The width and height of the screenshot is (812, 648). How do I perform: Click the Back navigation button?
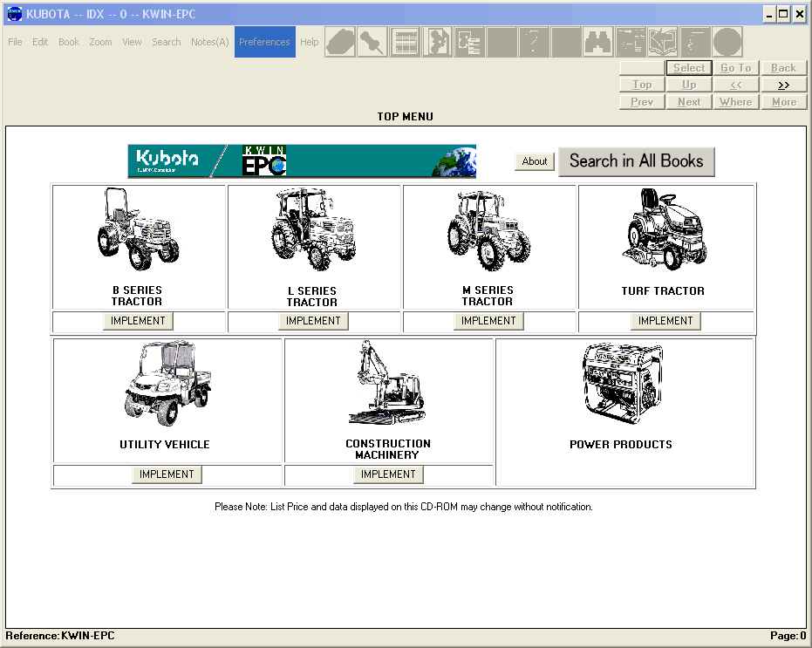pyautogui.click(x=783, y=68)
